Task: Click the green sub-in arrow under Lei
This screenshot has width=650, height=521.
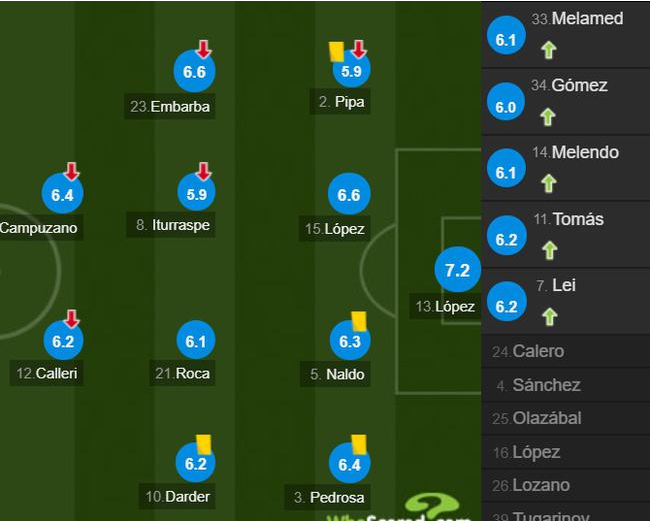Action: click(549, 317)
